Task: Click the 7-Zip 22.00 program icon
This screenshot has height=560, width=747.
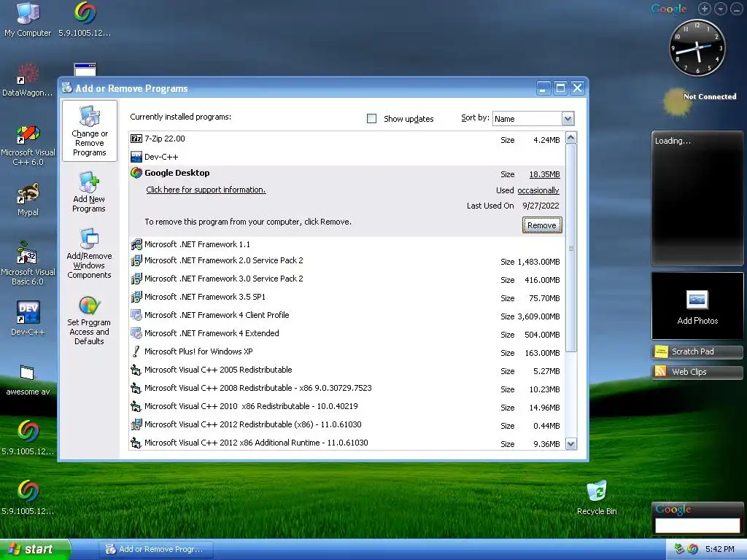Action: 136,139
